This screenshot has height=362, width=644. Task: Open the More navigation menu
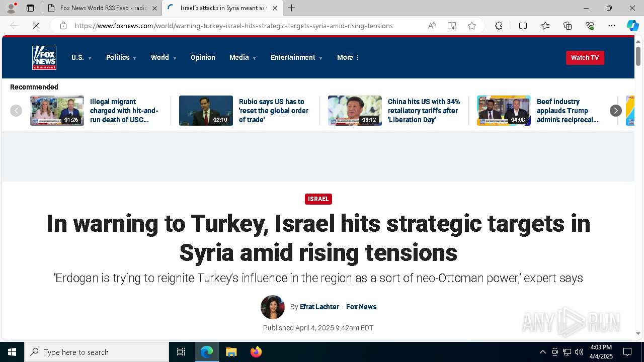click(x=348, y=57)
